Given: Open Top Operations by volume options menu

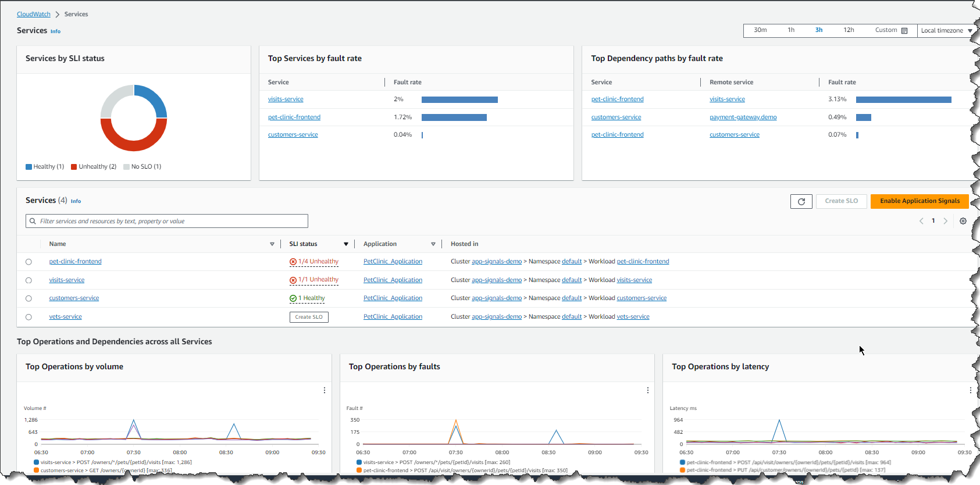Looking at the screenshot, I should tap(325, 390).
